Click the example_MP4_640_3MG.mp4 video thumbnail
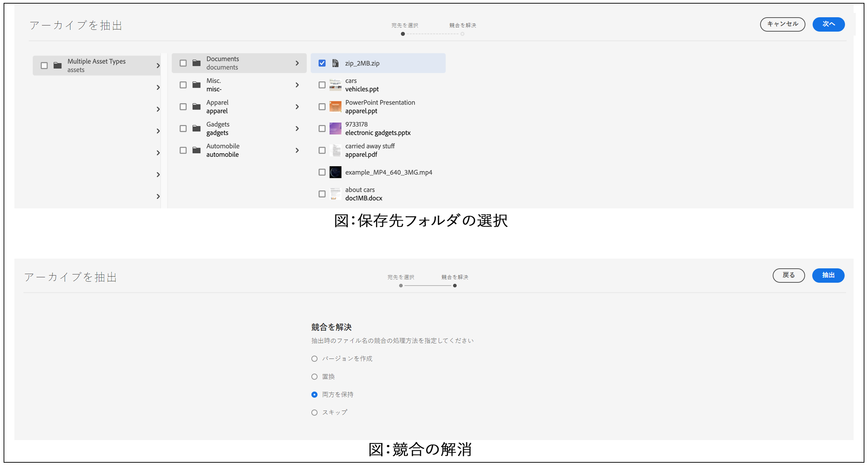868x467 pixels. tap(335, 172)
